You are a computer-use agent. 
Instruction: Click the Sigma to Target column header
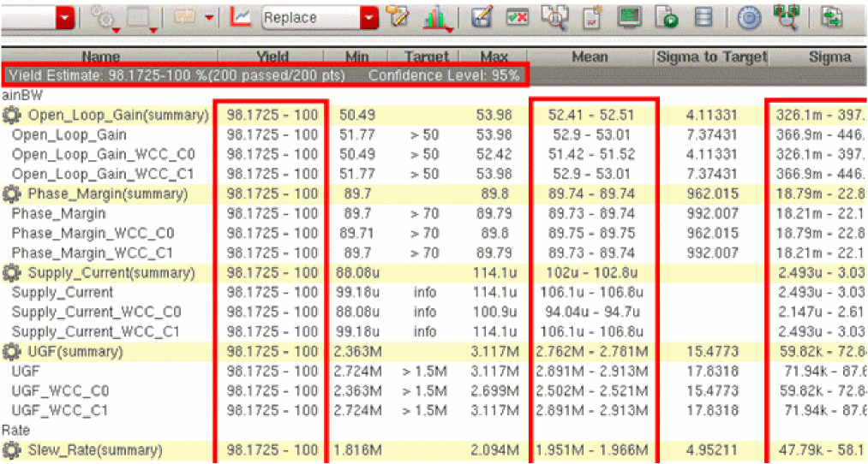(711, 57)
